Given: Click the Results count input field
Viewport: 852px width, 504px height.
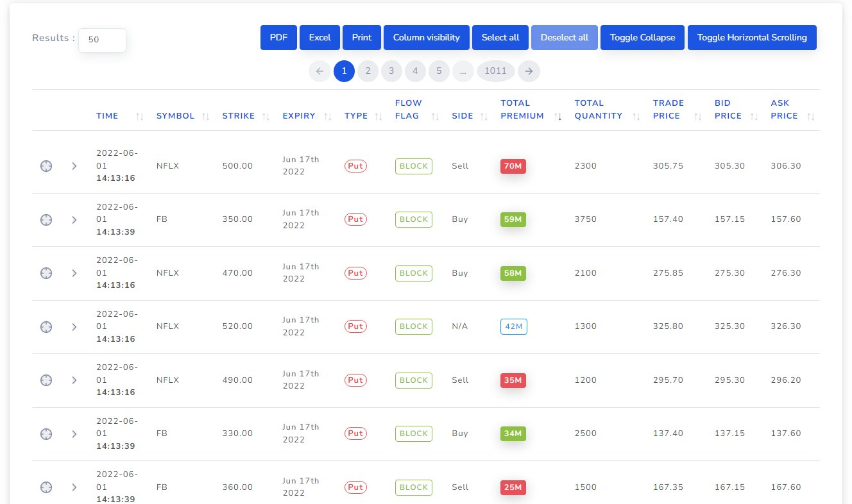Looking at the screenshot, I should (102, 40).
